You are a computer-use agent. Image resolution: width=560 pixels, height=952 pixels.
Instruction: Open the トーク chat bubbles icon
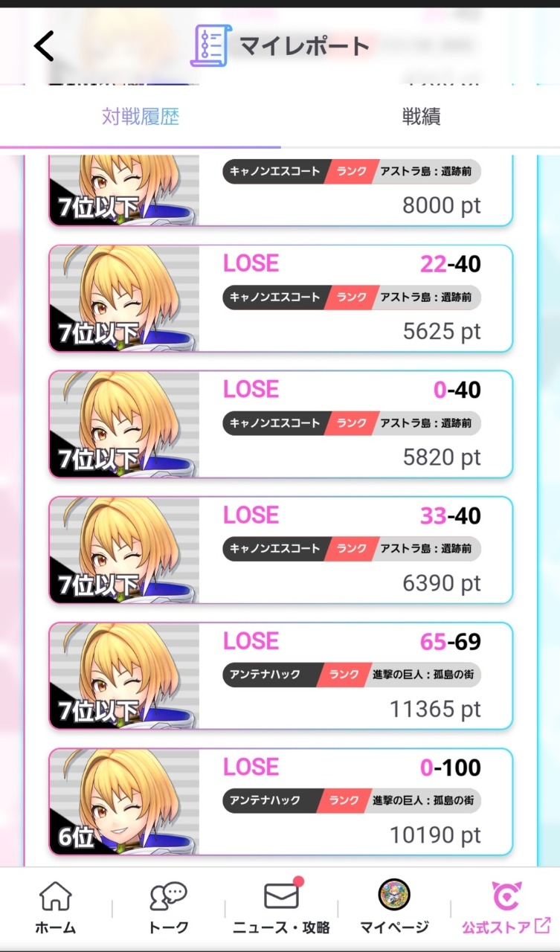point(168,896)
